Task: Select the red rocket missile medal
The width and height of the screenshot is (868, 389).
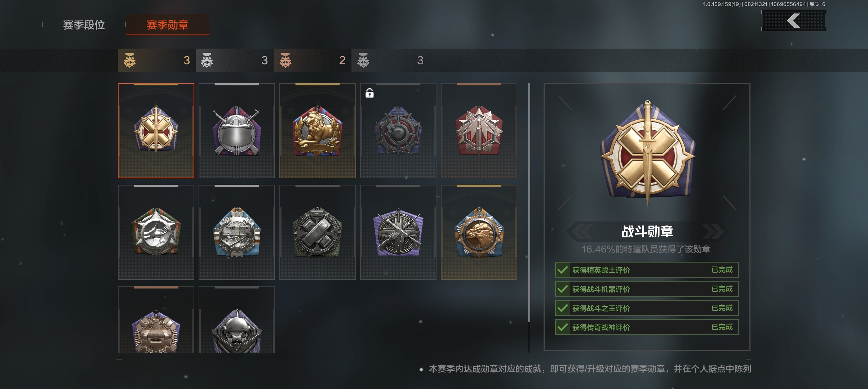Action: tap(479, 131)
